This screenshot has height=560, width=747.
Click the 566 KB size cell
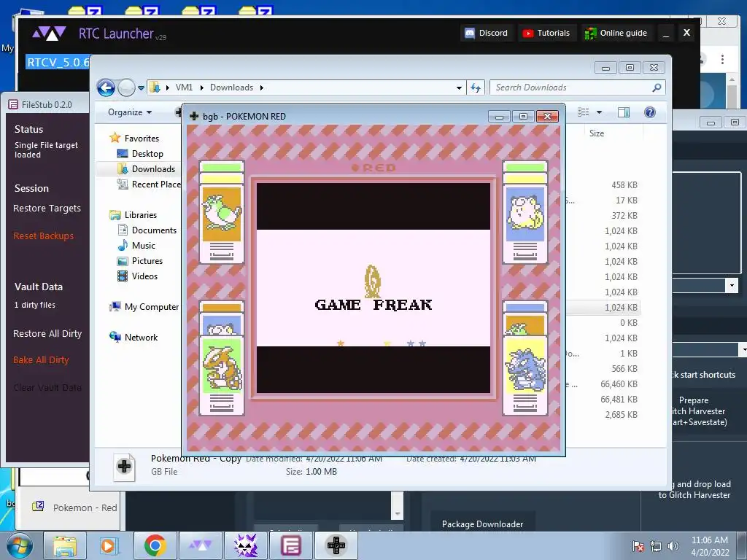point(624,368)
